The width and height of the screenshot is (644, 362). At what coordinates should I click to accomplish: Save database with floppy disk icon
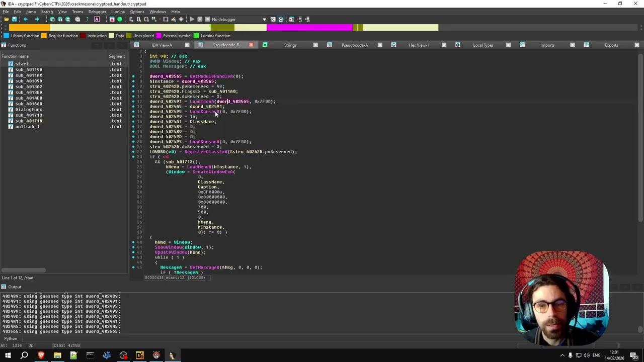pyautogui.click(x=14, y=19)
